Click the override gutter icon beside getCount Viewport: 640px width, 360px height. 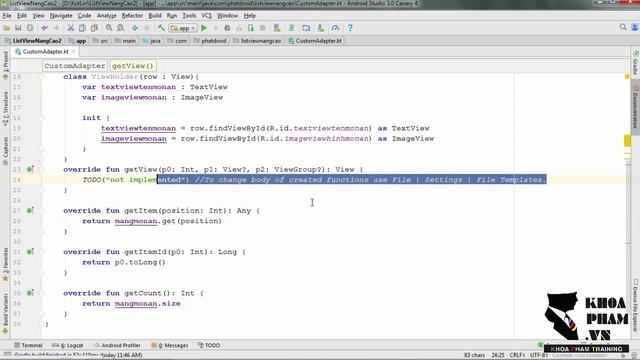30,293
